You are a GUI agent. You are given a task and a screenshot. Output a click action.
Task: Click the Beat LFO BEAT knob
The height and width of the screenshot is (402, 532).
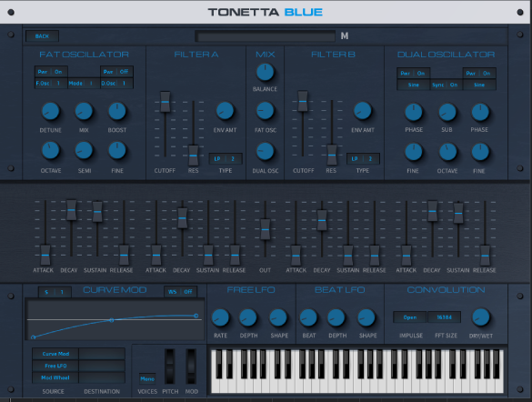click(x=308, y=317)
